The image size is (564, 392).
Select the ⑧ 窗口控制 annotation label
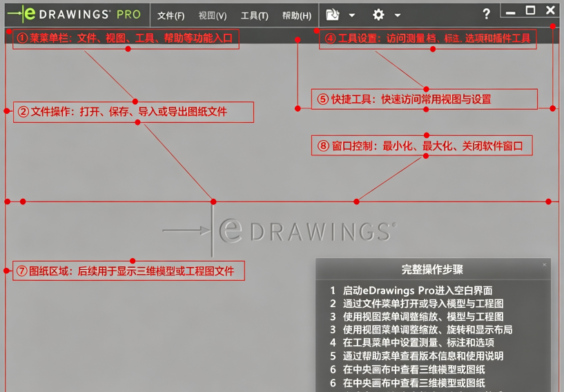tap(422, 146)
